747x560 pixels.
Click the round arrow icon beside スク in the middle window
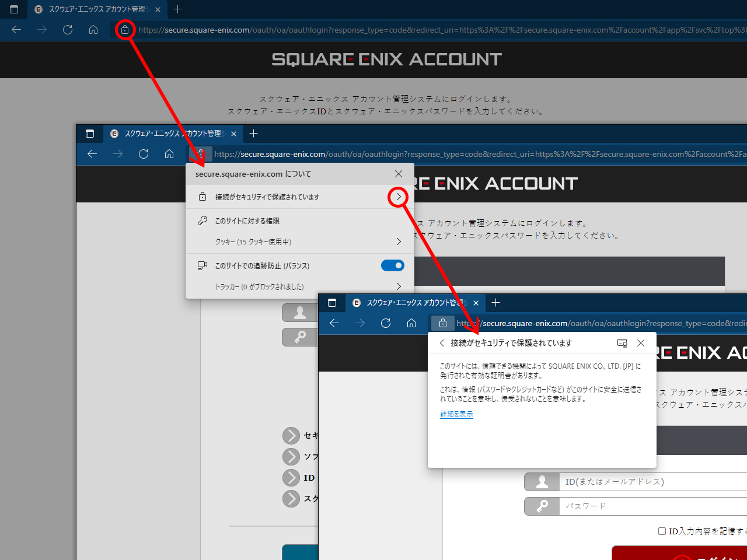pyautogui.click(x=291, y=499)
